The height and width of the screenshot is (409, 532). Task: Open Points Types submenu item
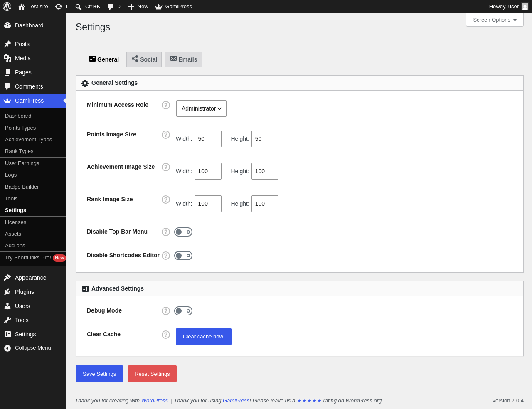coord(33,128)
